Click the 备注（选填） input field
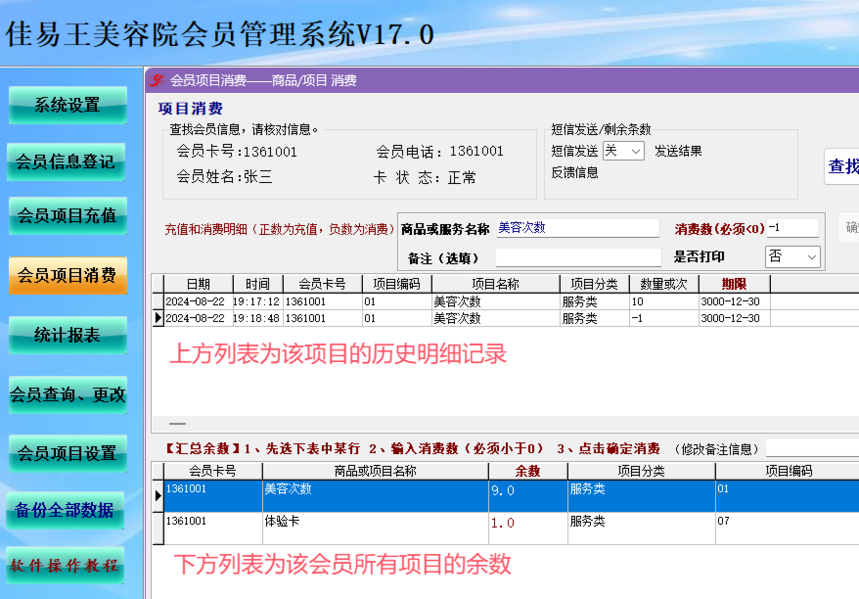 577,257
